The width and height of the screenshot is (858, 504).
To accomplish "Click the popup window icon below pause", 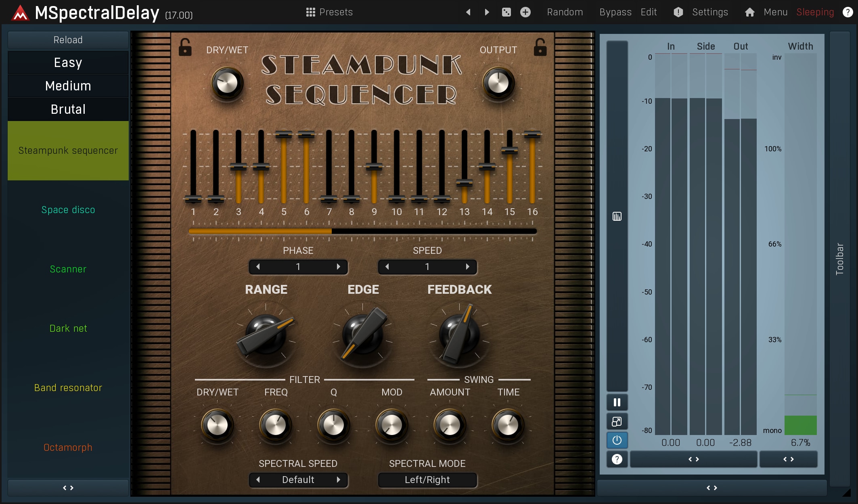I will point(617,422).
